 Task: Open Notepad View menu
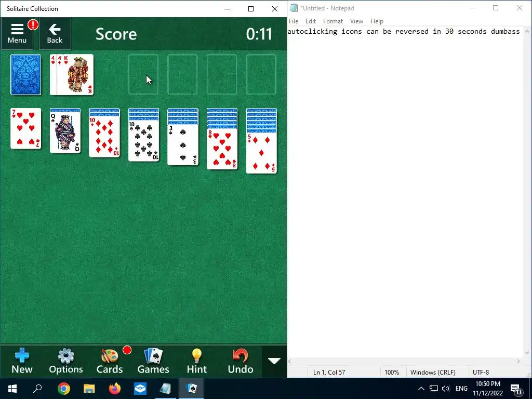click(x=356, y=21)
